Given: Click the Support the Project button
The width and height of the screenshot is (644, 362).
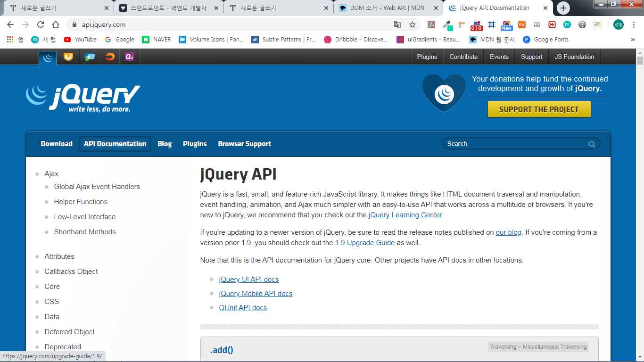Looking at the screenshot, I should (x=539, y=109).
